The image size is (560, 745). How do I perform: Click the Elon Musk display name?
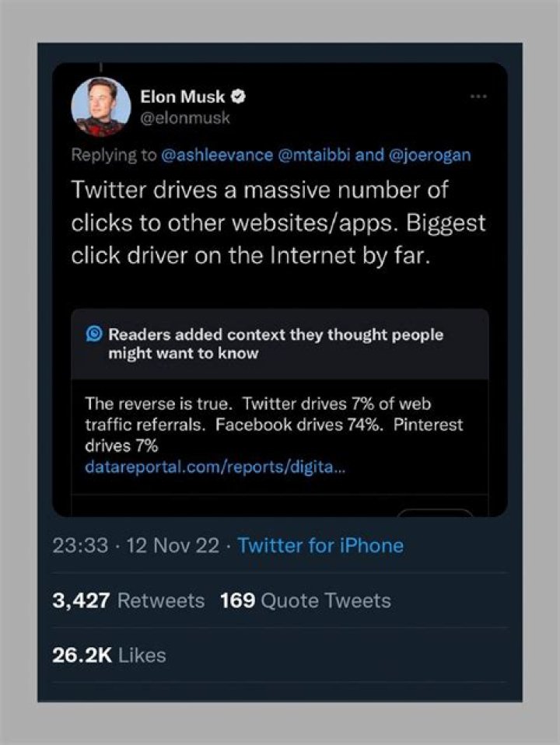[x=183, y=97]
